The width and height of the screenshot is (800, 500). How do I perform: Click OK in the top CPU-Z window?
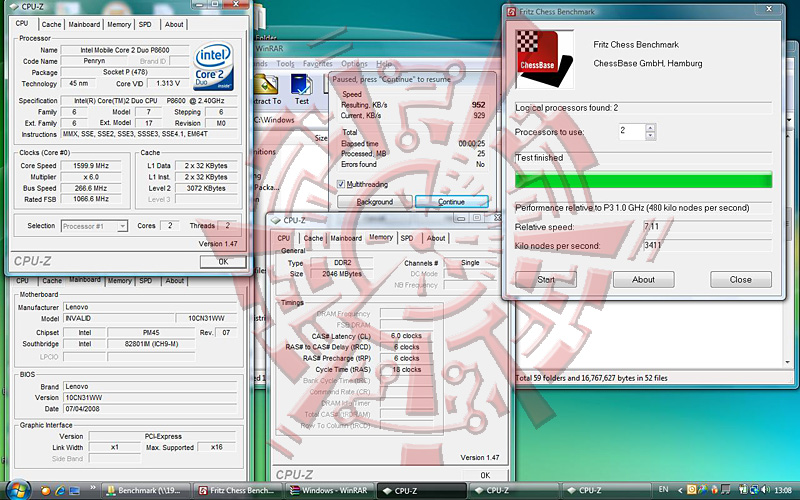click(x=223, y=262)
